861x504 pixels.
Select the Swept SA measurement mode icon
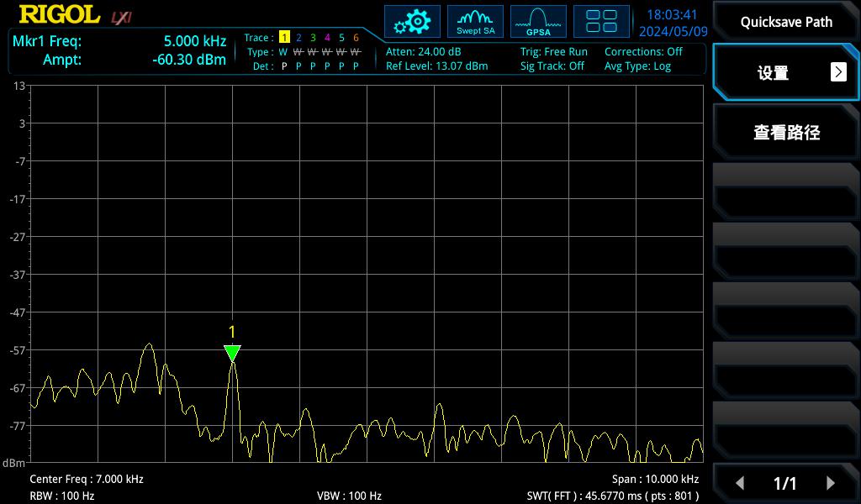pos(475,21)
